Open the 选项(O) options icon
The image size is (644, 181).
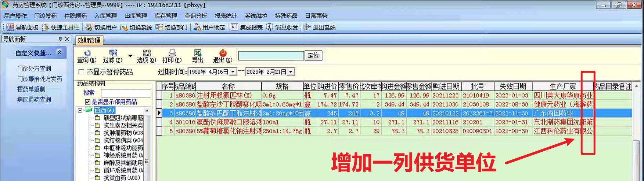147,53
